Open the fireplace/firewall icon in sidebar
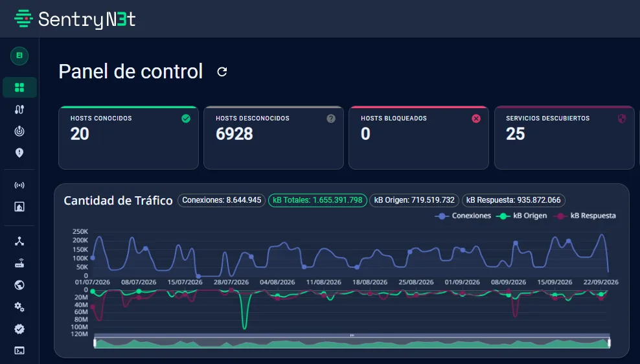 coord(19,207)
